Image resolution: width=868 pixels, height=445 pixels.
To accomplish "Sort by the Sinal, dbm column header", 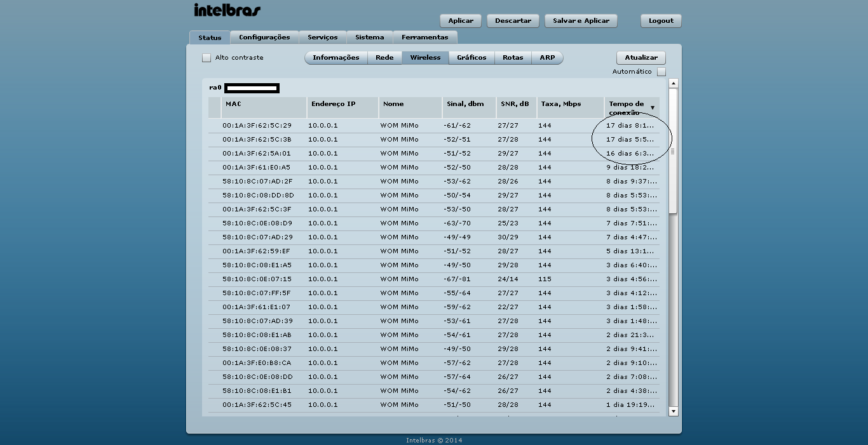I will click(x=469, y=107).
